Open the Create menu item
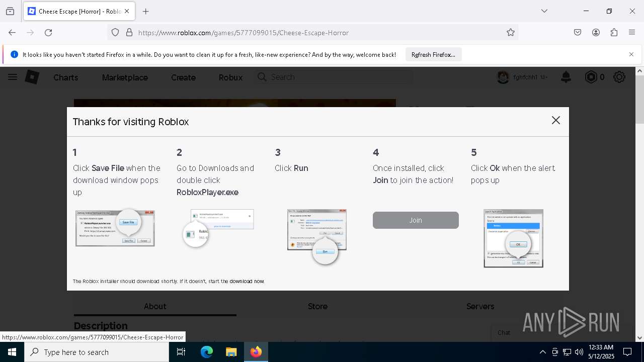644x362 pixels. click(183, 77)
